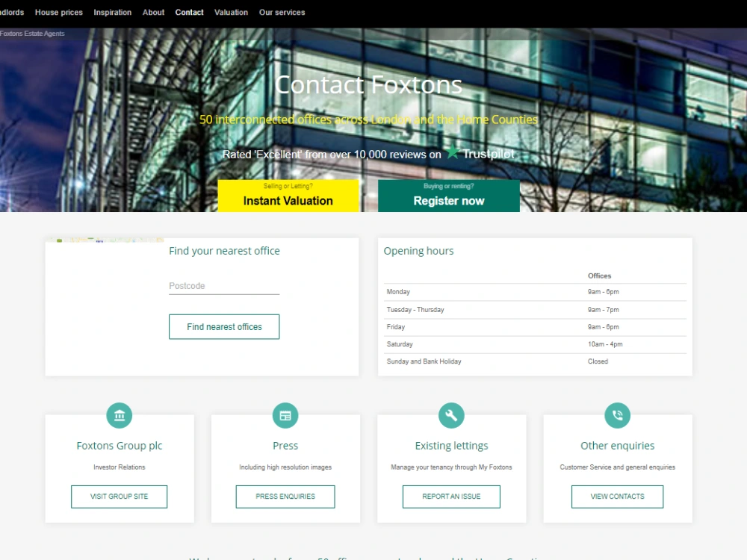
Task: Open Press Enquiries
Action: (x=285, y=496)
